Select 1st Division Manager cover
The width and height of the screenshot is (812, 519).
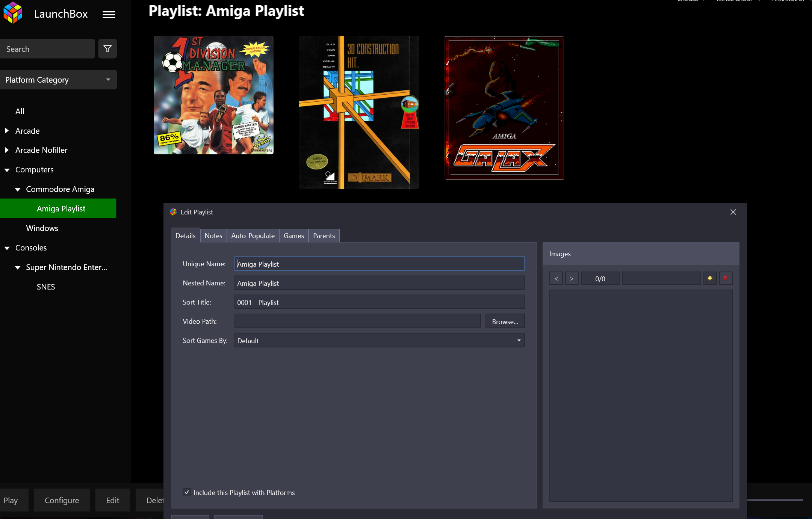pyautogui.click(x=213, y=95)
